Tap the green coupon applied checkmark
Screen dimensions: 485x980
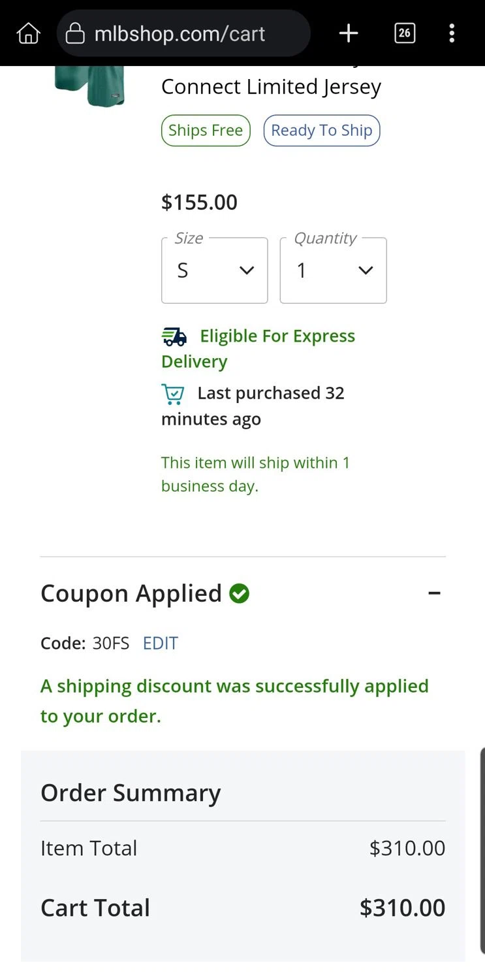pyautogui.click(x=240, y=593)
